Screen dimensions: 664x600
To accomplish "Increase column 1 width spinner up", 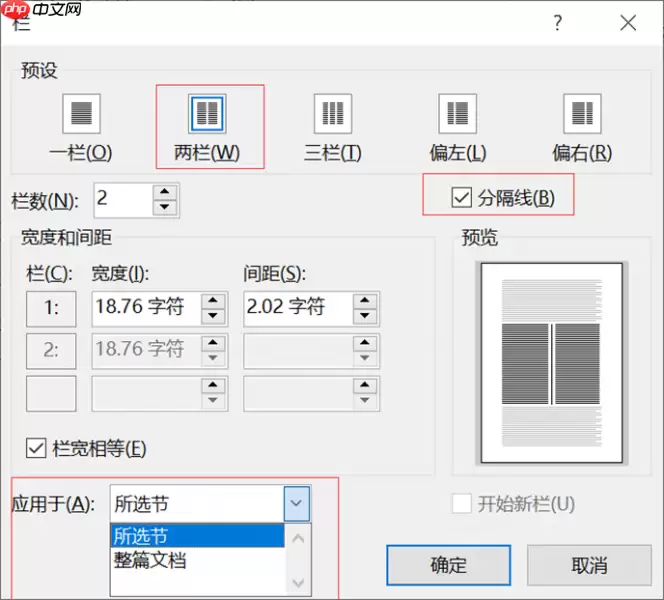I will tap(213, 301).
